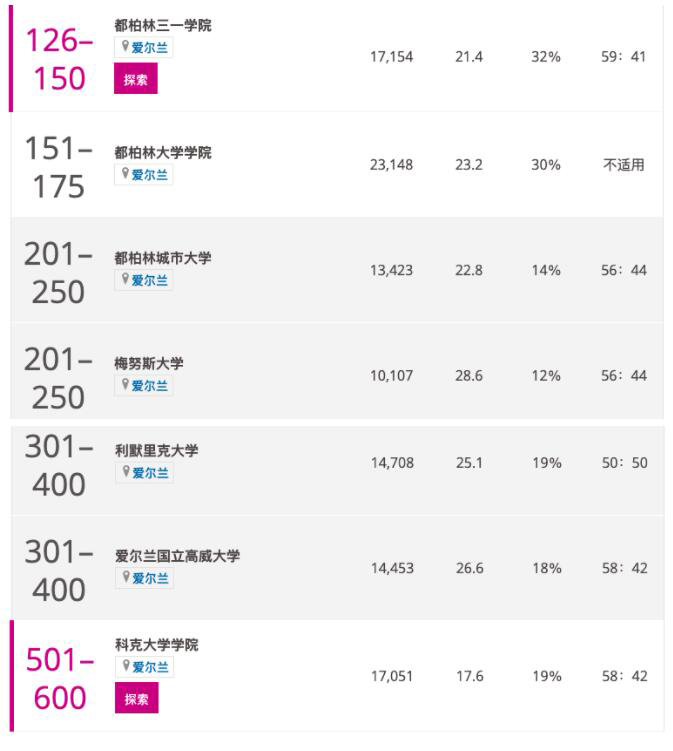
Task: Click 探索 button for 科克大学学院
Action: (135, 699)
